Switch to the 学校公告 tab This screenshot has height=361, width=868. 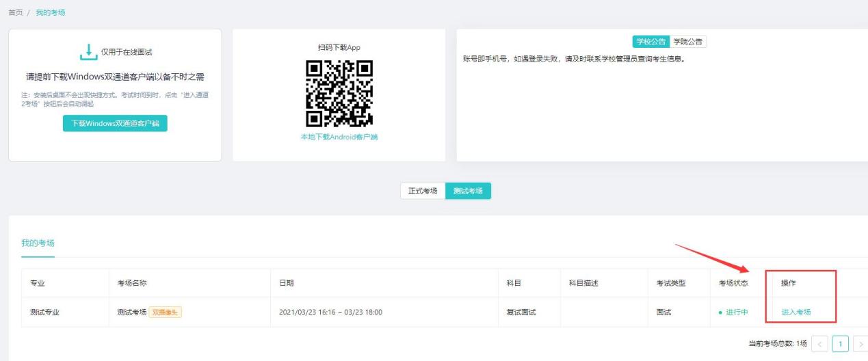(650, 42)
